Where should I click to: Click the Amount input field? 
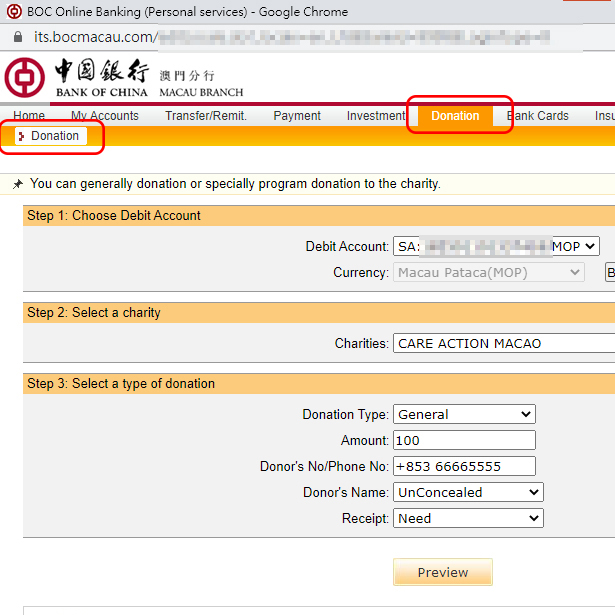[x=464, y=440]
